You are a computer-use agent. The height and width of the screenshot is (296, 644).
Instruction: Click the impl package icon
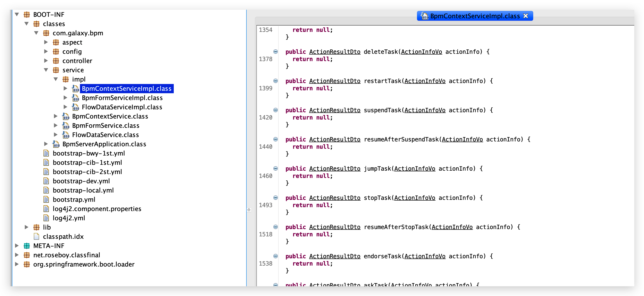tap(66, 79)
